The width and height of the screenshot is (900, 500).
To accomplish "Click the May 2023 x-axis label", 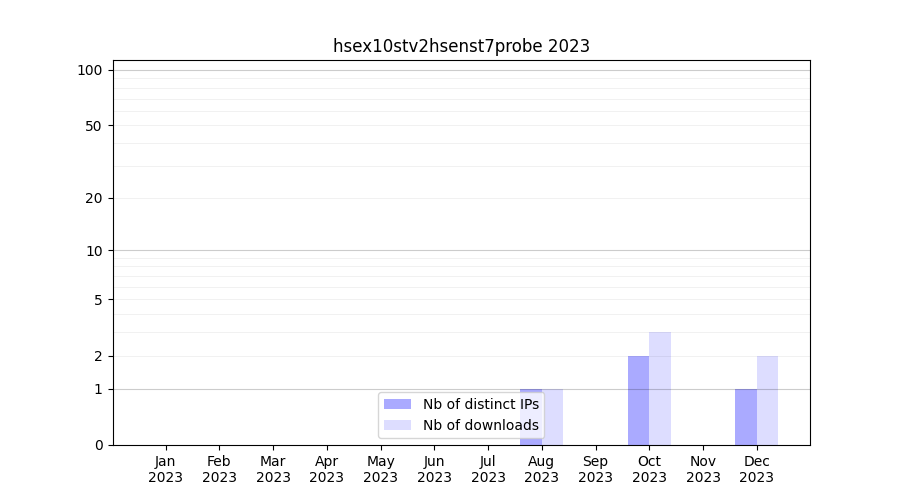I will (381, 469).
